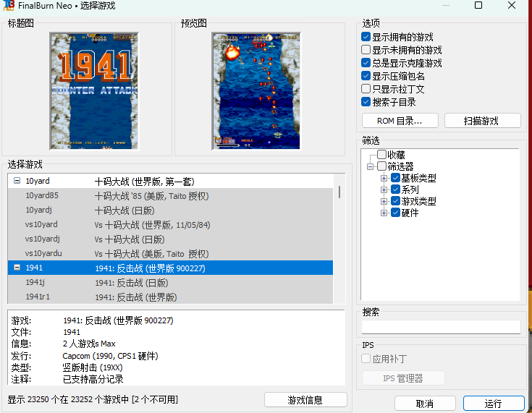Uncheck the 硬件 filter checkbox
Screen dimensions: 532x413
coord(395,213)
